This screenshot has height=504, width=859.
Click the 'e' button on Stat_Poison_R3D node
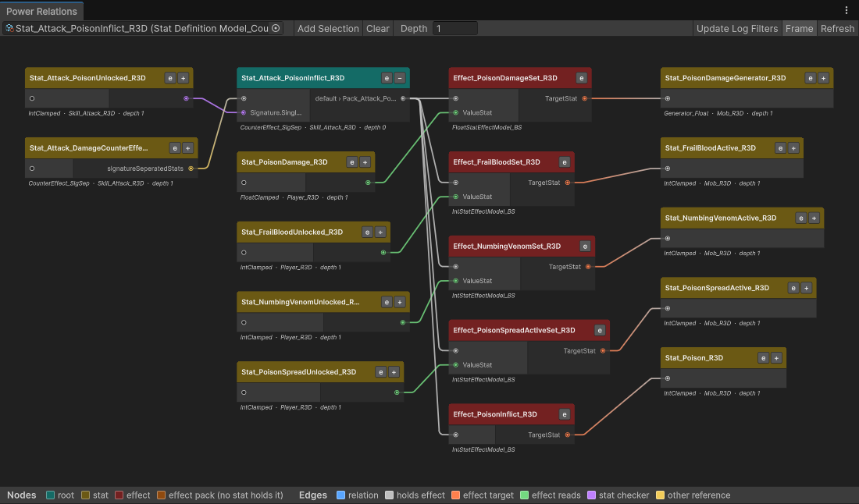tap(763, 358)
